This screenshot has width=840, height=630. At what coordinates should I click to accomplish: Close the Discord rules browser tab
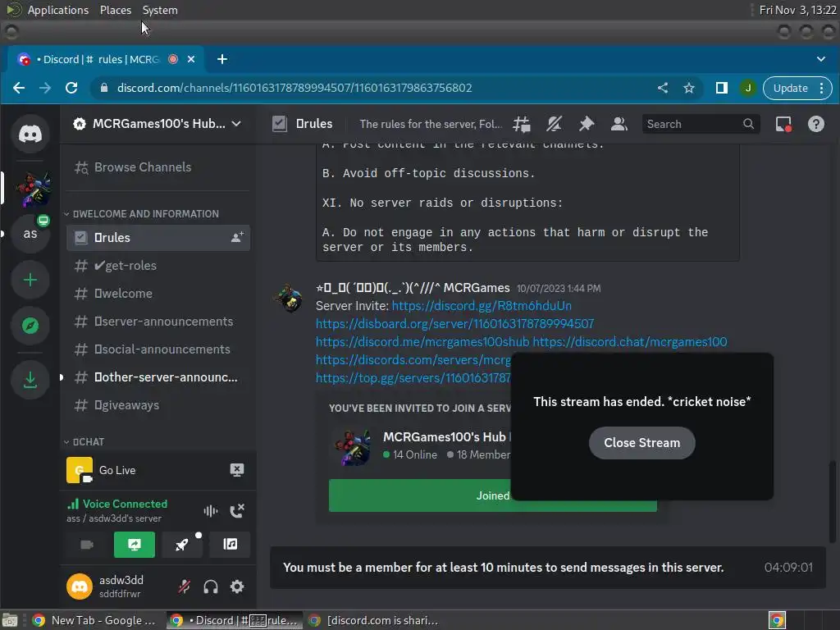190,59
